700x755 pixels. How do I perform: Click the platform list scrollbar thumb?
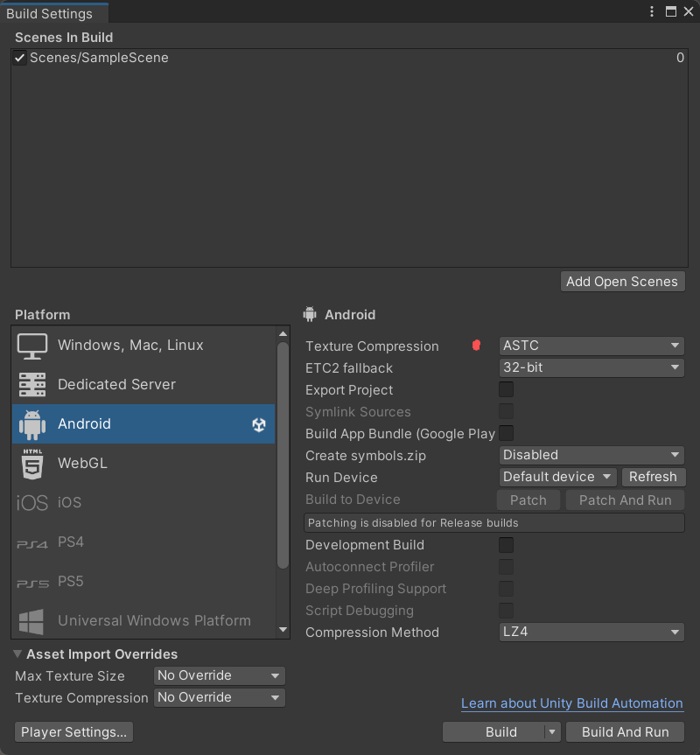tap(283, 456)
